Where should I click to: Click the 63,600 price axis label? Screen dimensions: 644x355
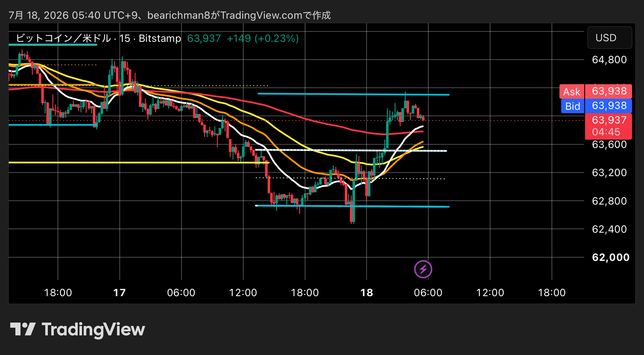[609, 145]
